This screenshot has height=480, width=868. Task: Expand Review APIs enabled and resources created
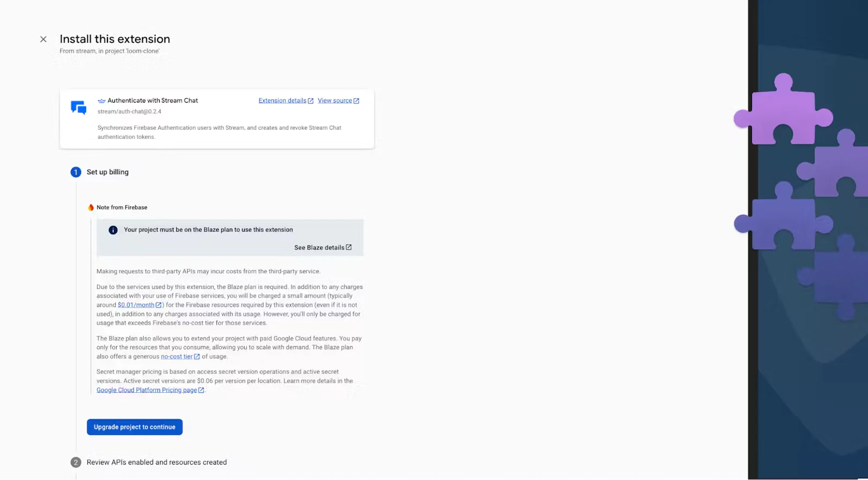157,462
